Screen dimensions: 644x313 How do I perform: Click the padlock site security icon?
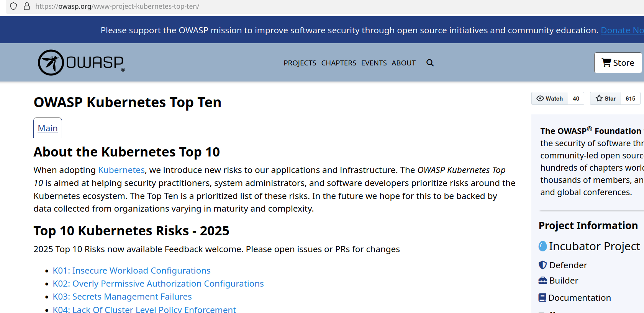point(27,6)
